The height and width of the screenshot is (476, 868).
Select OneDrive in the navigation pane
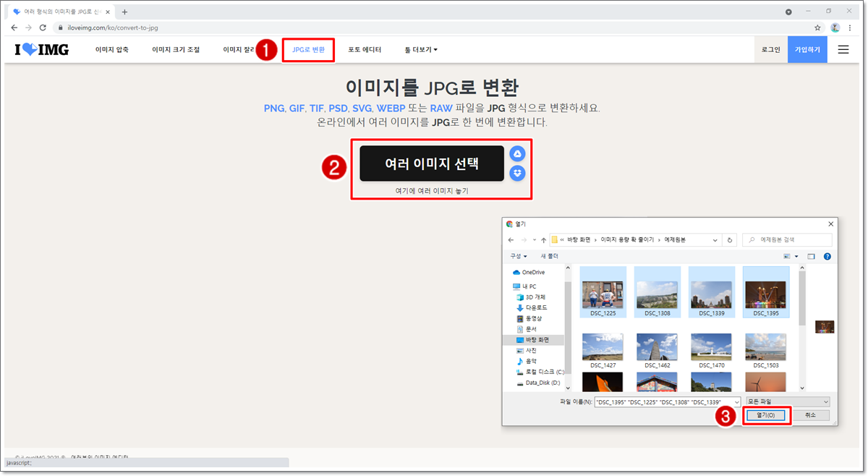[x=529, y=273]
